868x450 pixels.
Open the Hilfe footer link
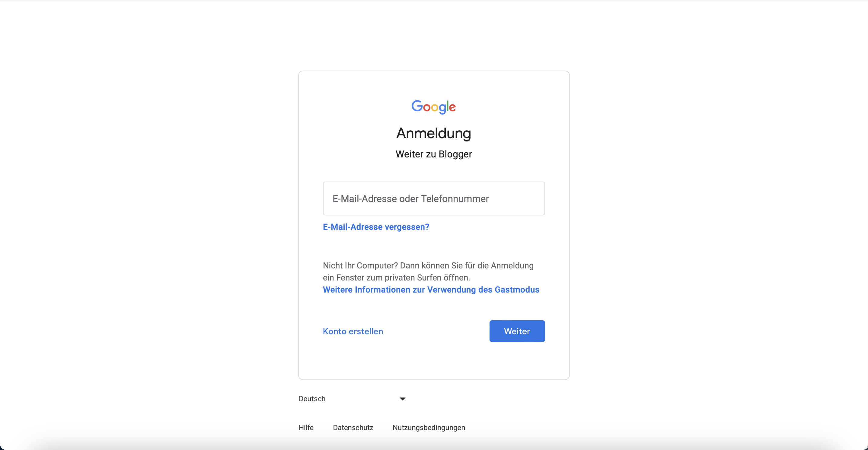click(306, 427)
